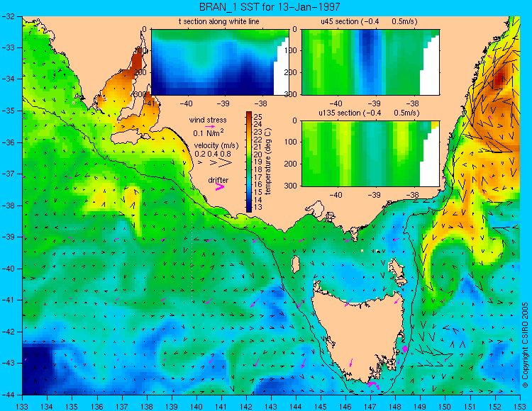Click the colorbar value '25'
This screenshot has height=411, width=532.
(258, 117)
